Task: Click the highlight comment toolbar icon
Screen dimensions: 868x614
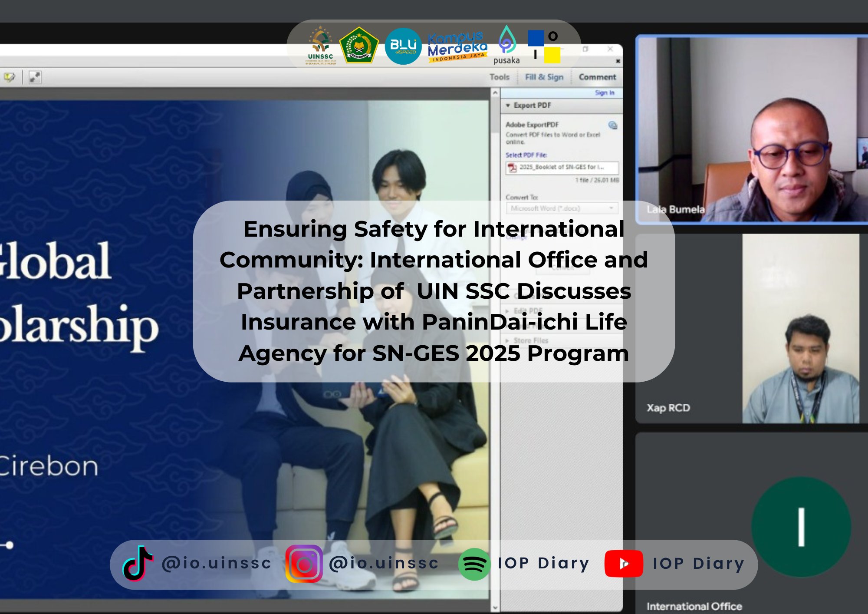Action: click(10, 77)
